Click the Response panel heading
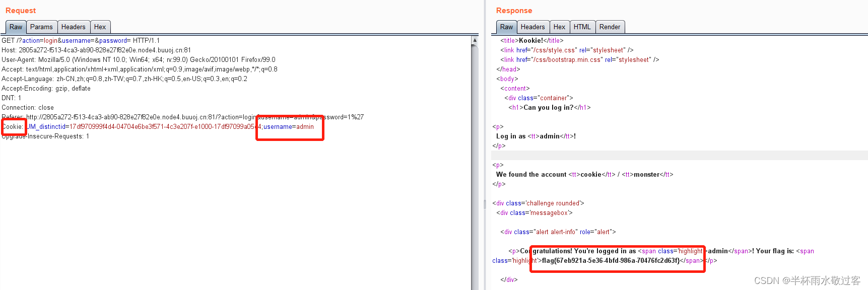The height and width of the screenshot is (290, 868). coord(514,11)
